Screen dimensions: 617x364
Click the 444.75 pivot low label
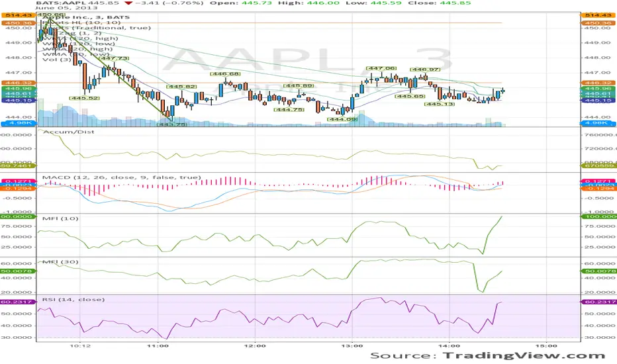coord(289,109)
